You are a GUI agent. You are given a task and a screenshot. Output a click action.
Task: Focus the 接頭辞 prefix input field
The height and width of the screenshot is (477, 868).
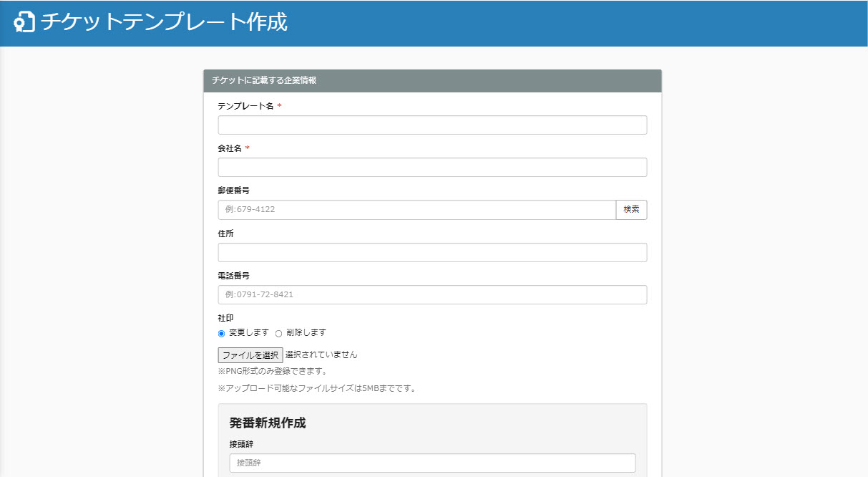point(432,463)
